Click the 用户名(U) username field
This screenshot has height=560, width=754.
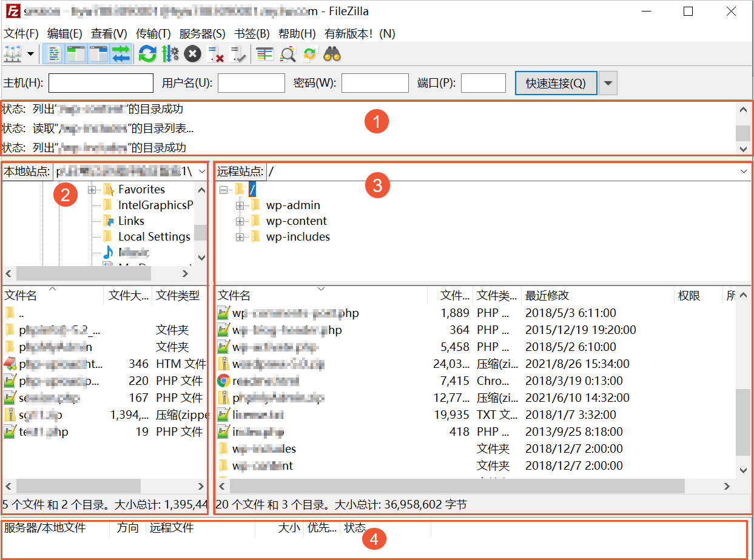pyautogui.click(x=251, y=83)
